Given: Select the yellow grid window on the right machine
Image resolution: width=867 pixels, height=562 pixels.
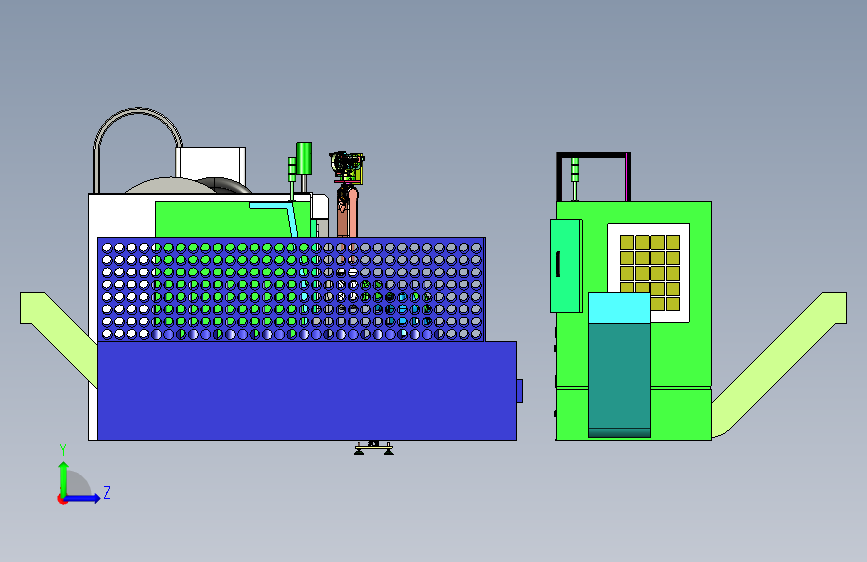Looking at the screenshot, I should [x=649, y=264].
